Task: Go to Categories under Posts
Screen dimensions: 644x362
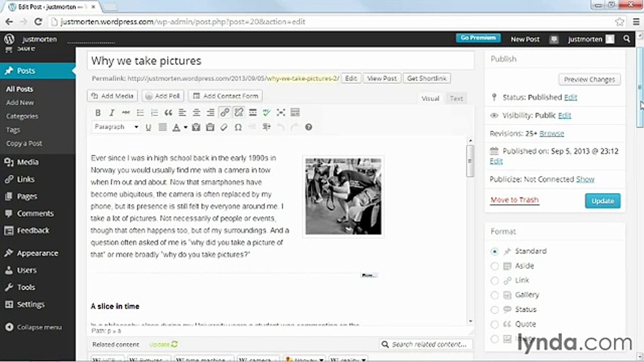Action: pyautogui.click(x=22, y=116)
